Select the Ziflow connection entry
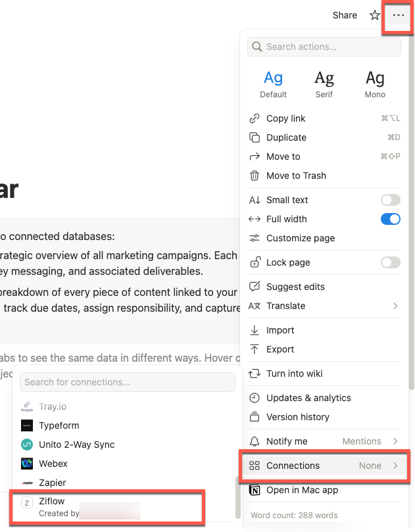Screen dimensions: 415x532 tap(109, 507)
